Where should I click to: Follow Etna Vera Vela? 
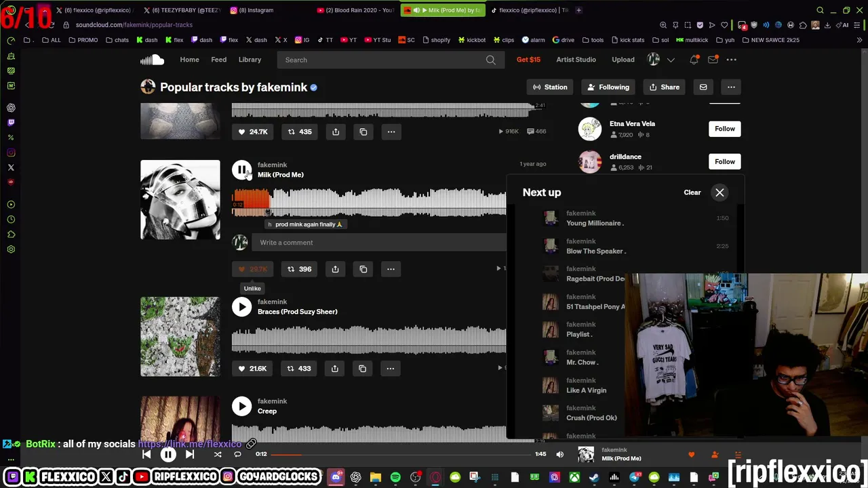(x=724, y=129)
